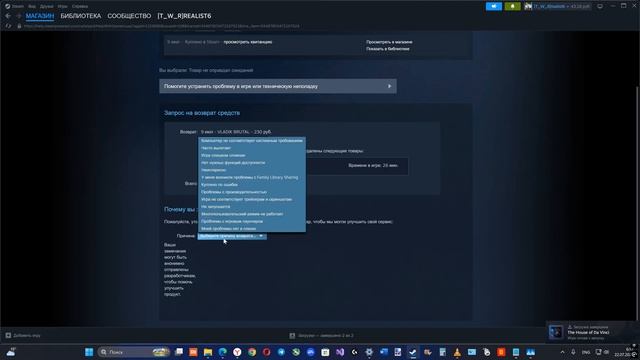640x360 pixels.
Task: Open the downloads icon in bottom bar
Action: (x=292, y=336)
